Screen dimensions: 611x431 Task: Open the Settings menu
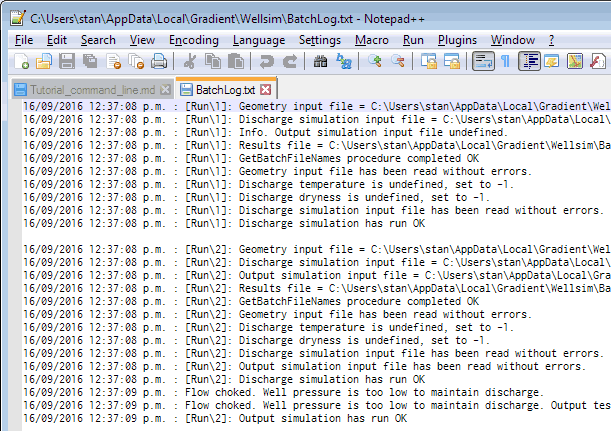tap(320, 40)
